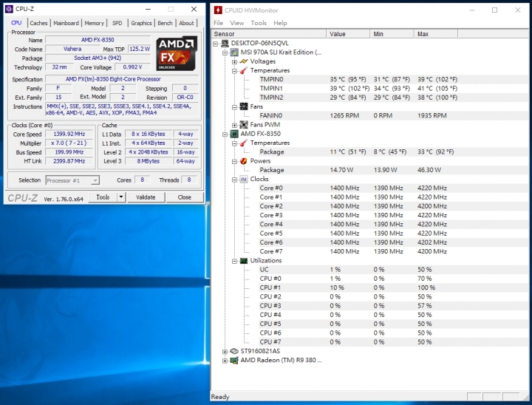Click the AMD FX-8350 chip icon

[x=234, y=134]
